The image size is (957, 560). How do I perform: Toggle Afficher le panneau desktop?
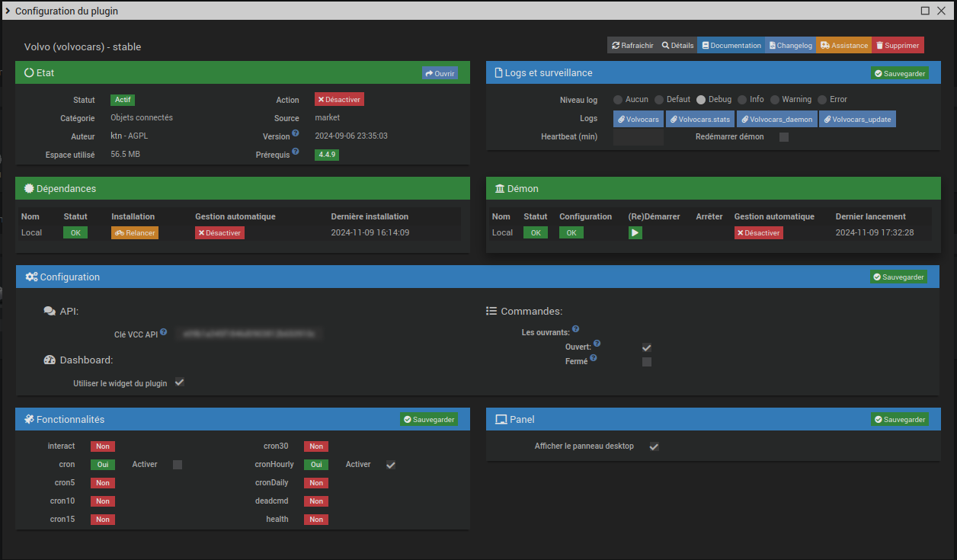coord(654,446)
